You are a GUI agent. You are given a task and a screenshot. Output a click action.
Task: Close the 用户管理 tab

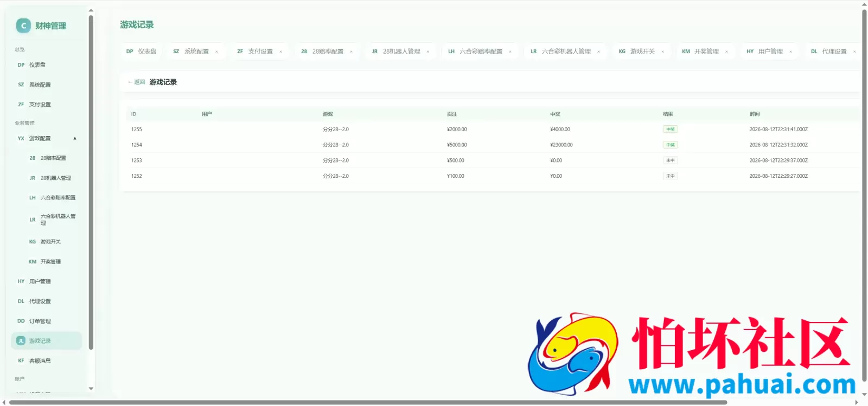pos(790,52)
